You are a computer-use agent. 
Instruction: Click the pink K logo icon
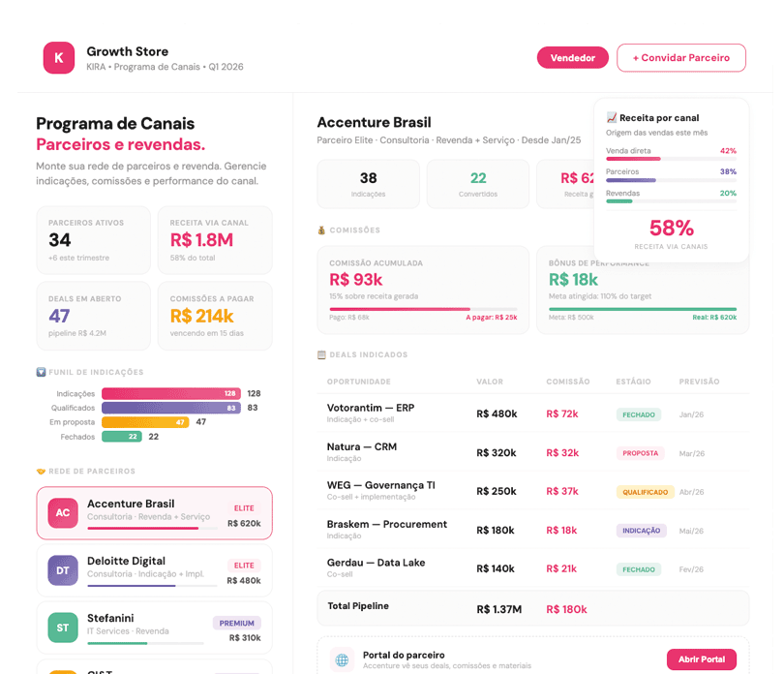[58, 58]
